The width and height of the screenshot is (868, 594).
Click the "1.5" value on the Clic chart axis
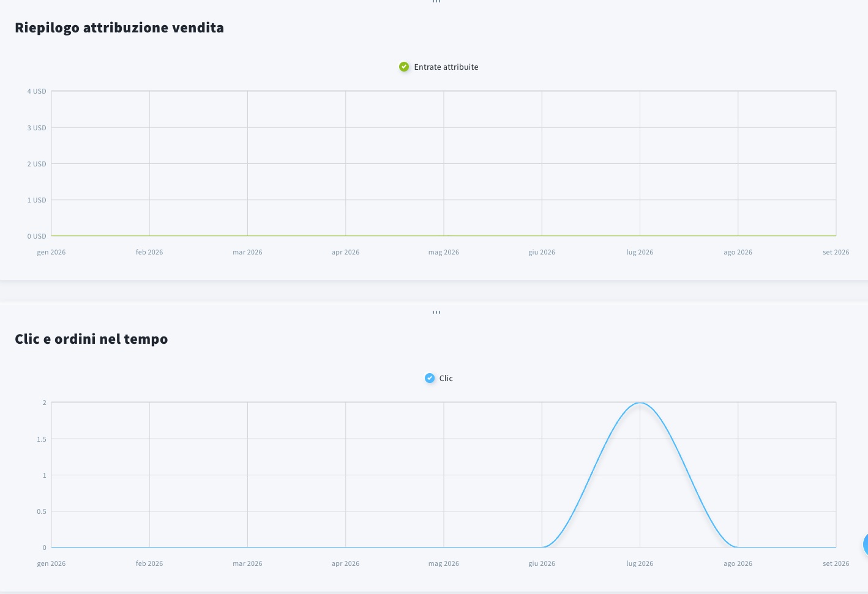tap(42, 439)
